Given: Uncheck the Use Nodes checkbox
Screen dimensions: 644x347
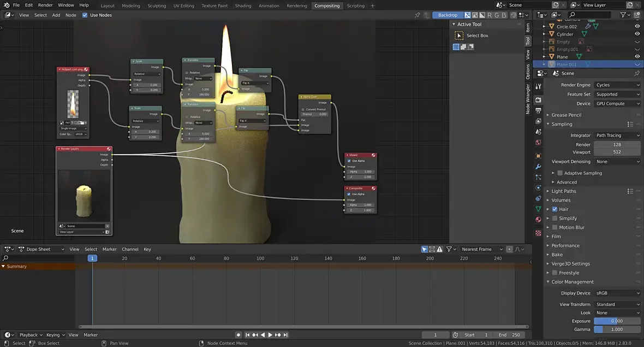Looking at the screenshot, I should click(x=85, y=15).
